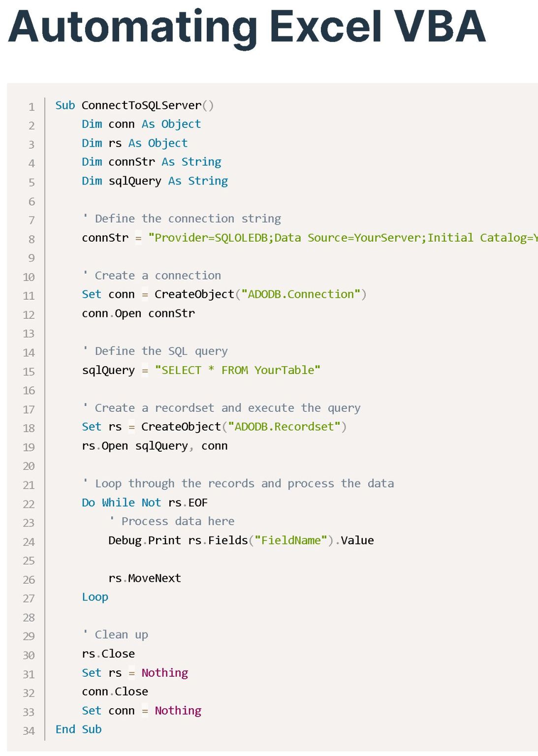538x756 pixels.
Task: Click the "SELECT * FROM YourTable" string
Action: tap(238, 370)
